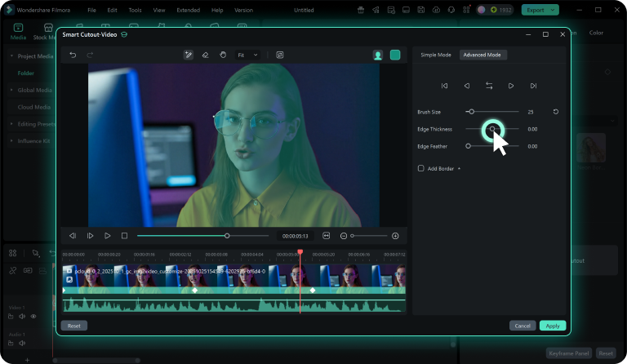
Task: Open the Fit zoom dropdown
Action: pos(247,55)
